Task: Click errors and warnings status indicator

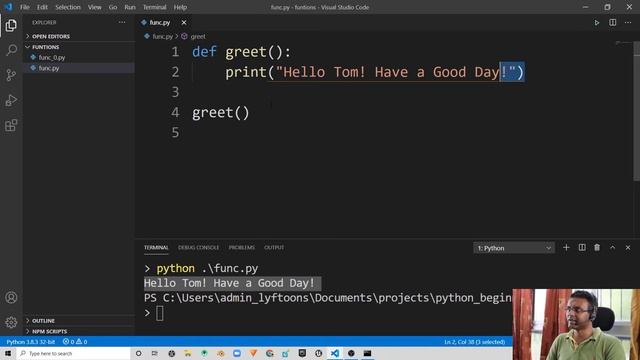Action: pyautogui.click(x=75, y=342)
